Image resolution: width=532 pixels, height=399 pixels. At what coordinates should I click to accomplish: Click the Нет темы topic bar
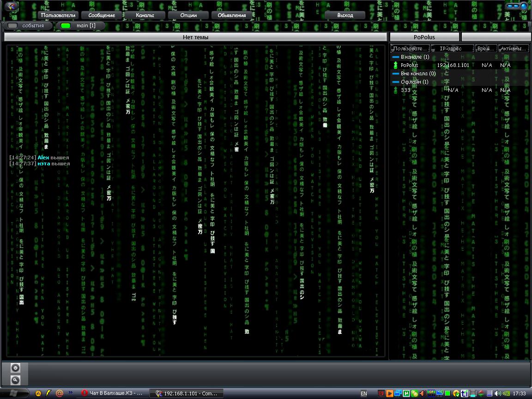point(195,37)
